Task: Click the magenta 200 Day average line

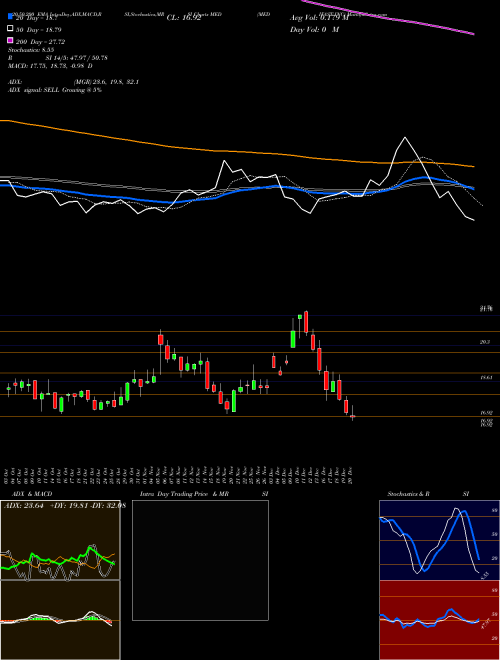Action: pos(388,17)
